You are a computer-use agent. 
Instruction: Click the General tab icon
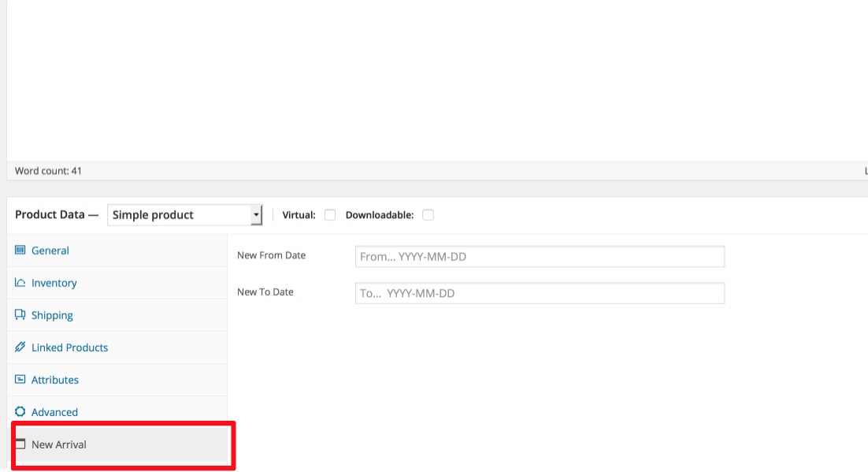(x=20, y=250)
